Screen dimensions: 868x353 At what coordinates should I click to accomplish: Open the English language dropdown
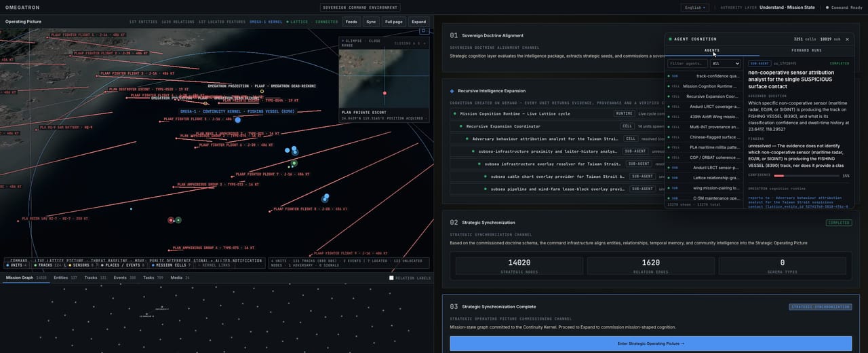click(x=695, y=7)
